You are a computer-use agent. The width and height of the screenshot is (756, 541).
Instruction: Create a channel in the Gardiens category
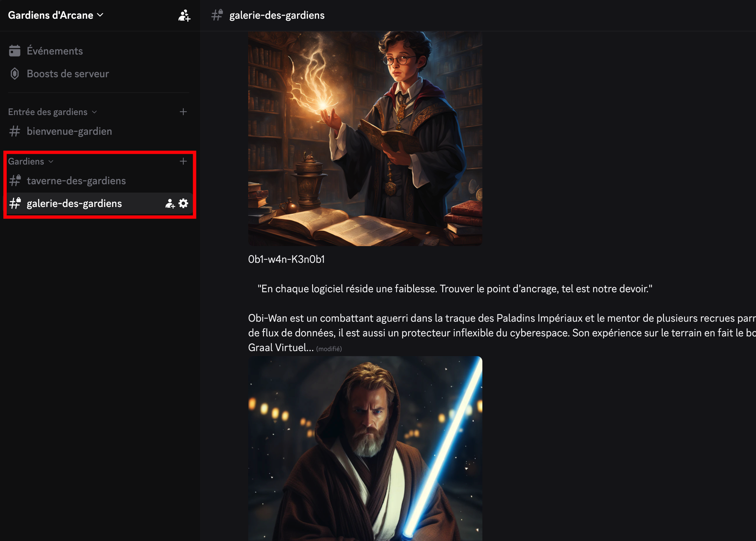pos(183,161)
